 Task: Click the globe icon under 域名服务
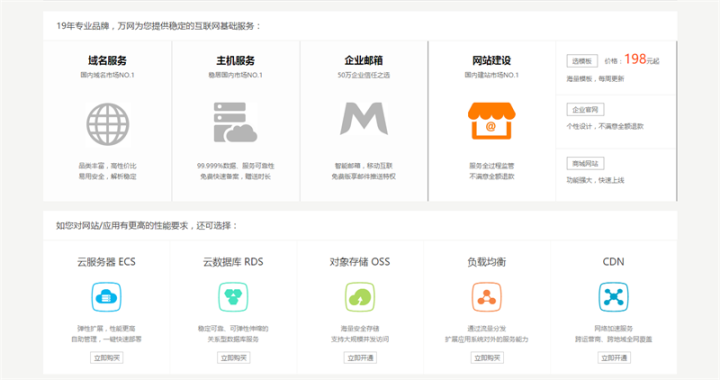(108, 124)
